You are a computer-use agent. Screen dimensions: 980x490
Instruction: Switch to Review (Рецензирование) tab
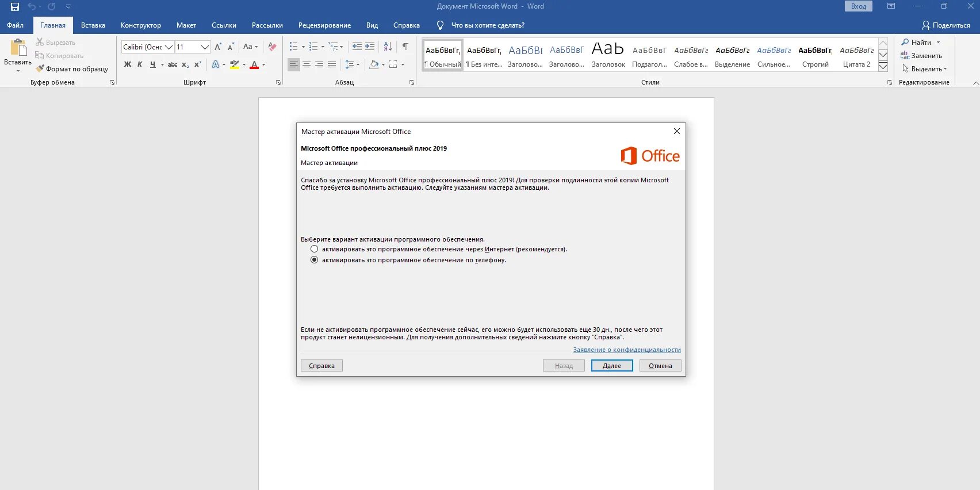(x=324, y=25)
